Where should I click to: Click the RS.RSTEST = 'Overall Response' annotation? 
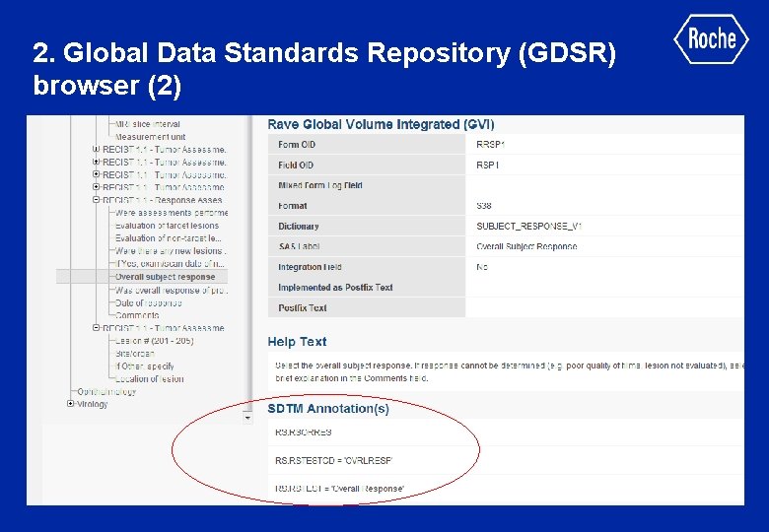(x=339, y=489)
